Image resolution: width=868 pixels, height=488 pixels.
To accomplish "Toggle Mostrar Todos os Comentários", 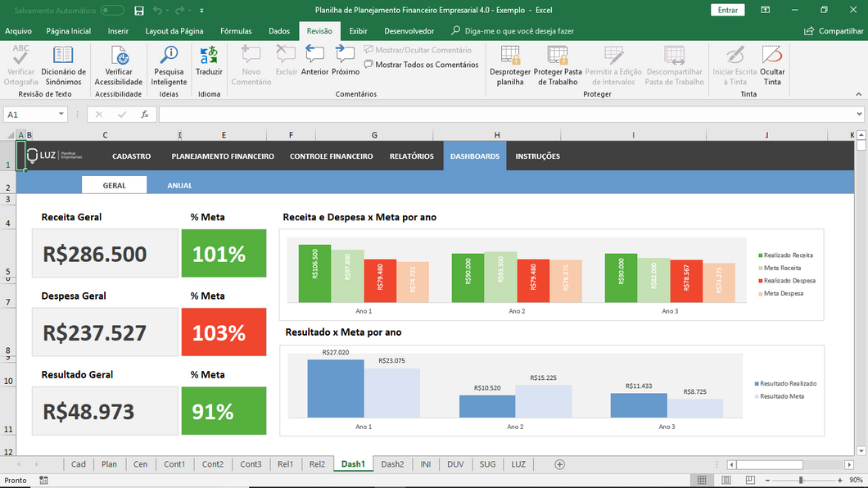I will pos(421,65).
